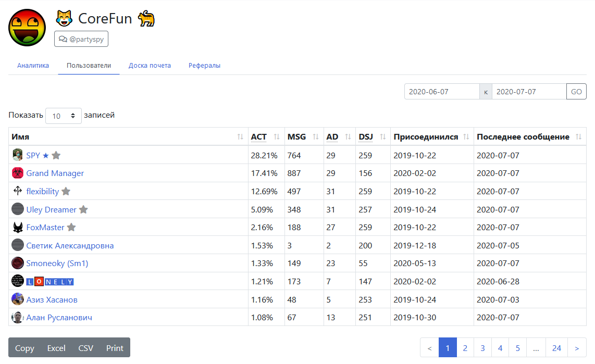This screenshot has width=595, height=364.
Task: Open FoxMaster profile link
Action: pyautogui.click(x=45, y=228)
